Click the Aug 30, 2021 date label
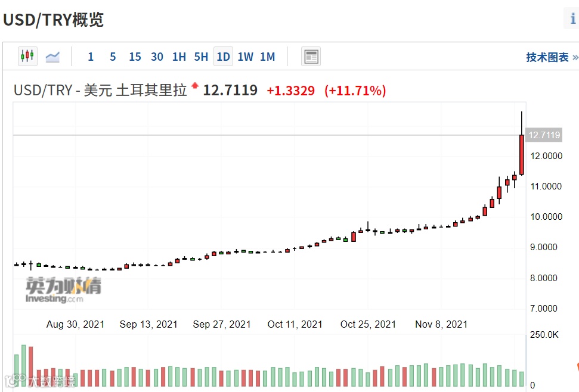The image size is (579, 392). click(x=75, y=324)
